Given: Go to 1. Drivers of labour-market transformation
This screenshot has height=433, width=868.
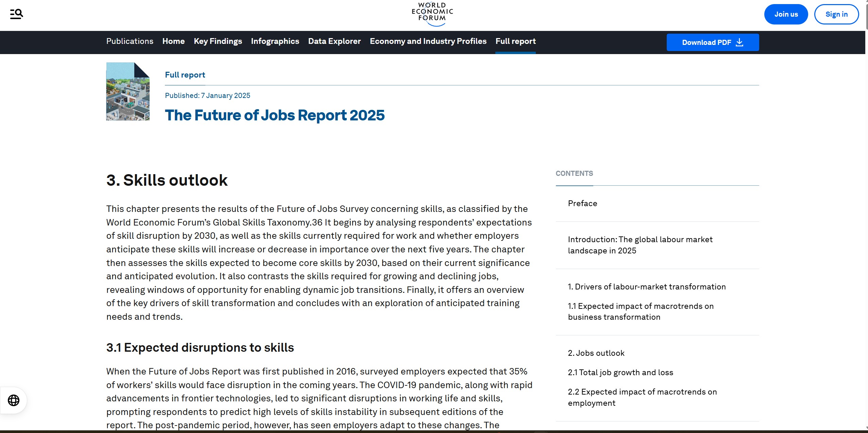Looking at the screenshot, I should 647,287.
